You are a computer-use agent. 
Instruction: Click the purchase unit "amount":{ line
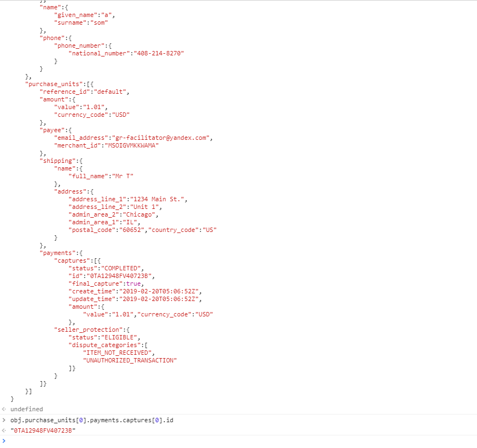58,99
